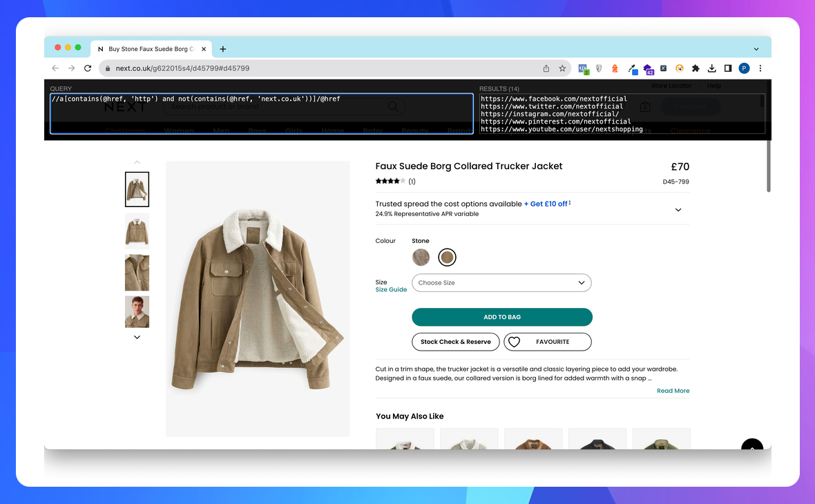Open the share icon in the address bar
This screenshot has height=504, width=815.
tap(545, 68)
